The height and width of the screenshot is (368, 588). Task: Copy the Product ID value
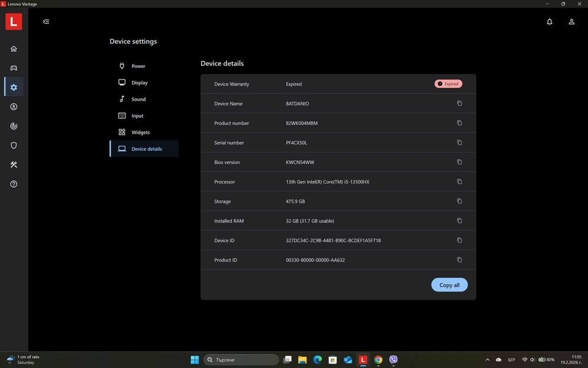(x=459, y=260)
